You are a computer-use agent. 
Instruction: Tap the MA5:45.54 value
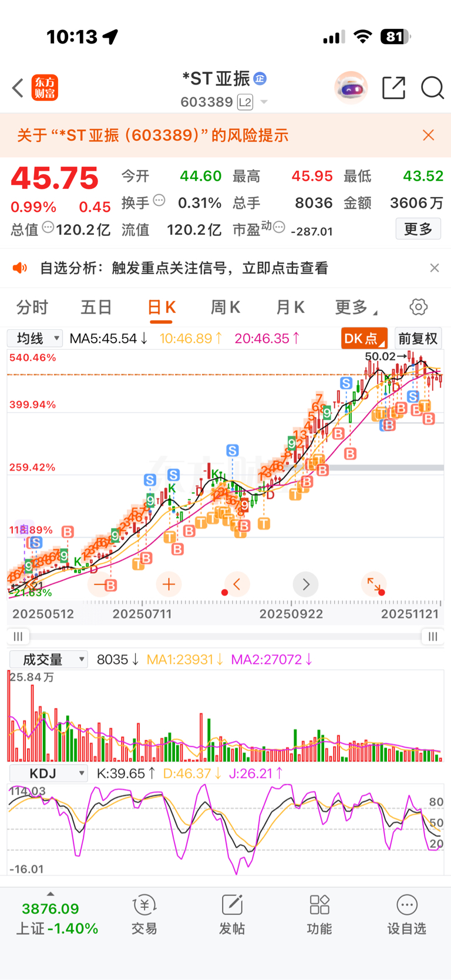tap(109, 339)
